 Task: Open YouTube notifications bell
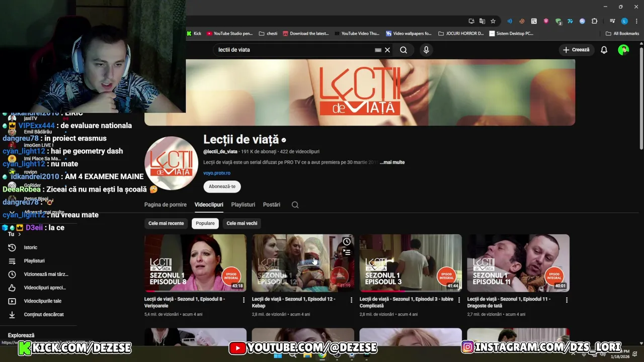[604, 50]
